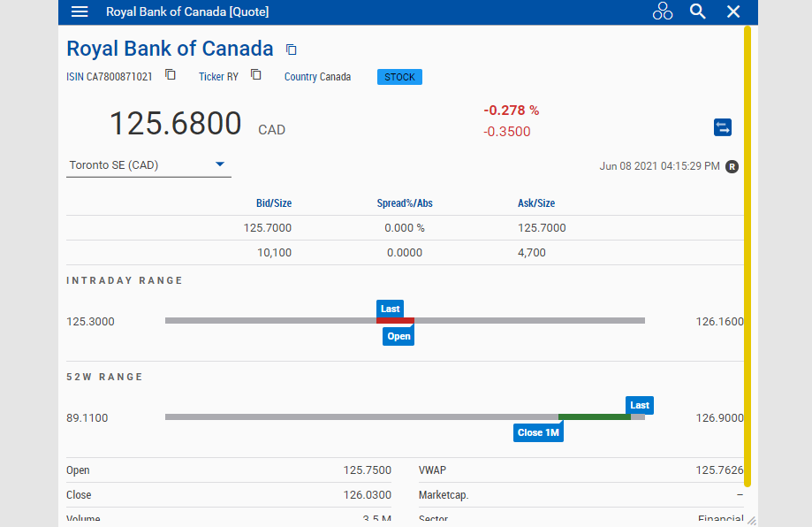Copy the ISIN CA7800871021
Image resolution: width=812 pixels, height=527 pixels.
click(x=171, y=74)
